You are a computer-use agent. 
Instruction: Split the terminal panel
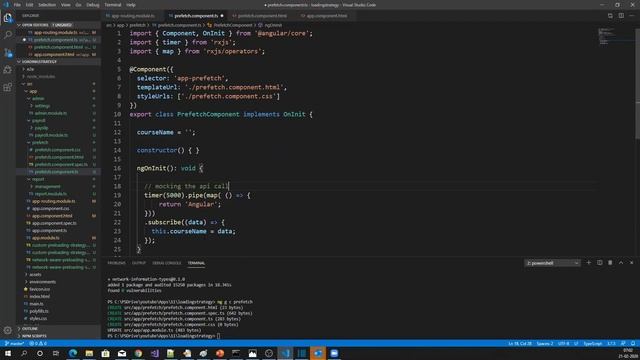point(599,263)
